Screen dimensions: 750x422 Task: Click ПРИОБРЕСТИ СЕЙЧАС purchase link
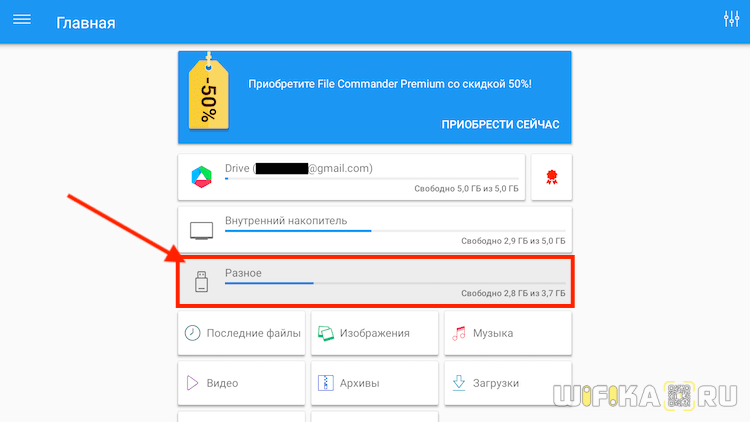(x=500, y=124)
